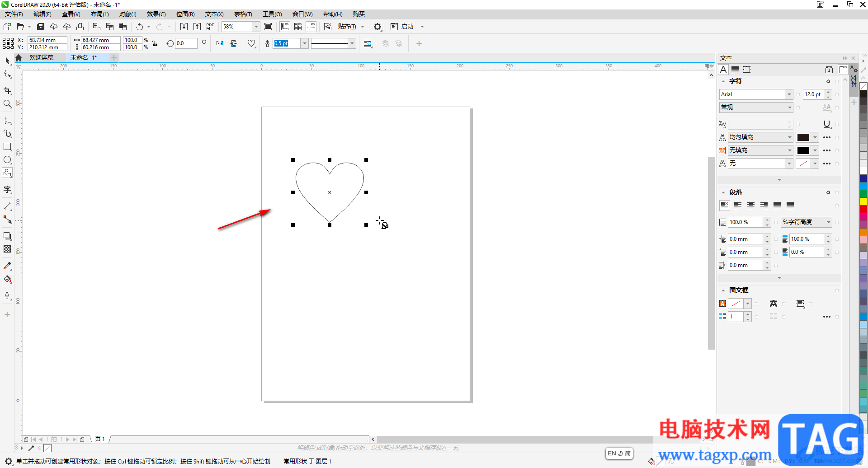Viewport: 868px width, 468px height.
Task: Select the Crop tool
Action: 7,91
